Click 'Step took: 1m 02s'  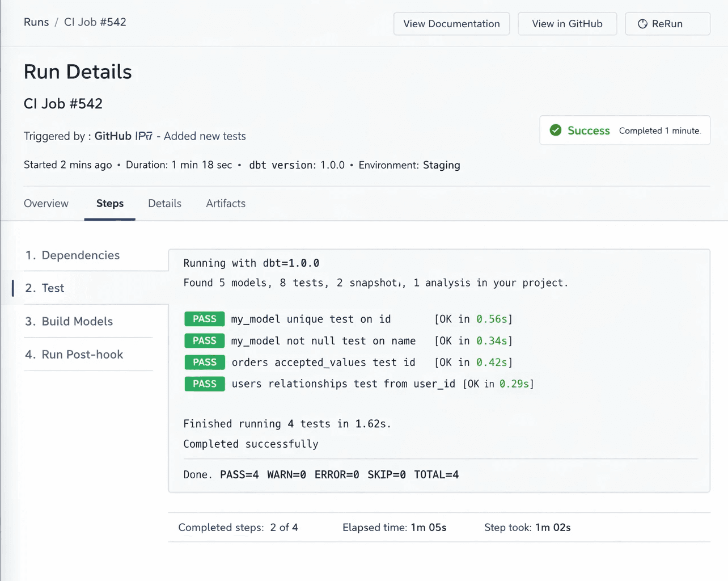pos(527,527)
